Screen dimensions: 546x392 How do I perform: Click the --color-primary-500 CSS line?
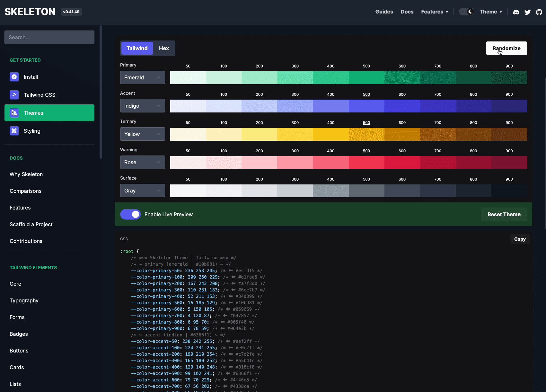197,303
